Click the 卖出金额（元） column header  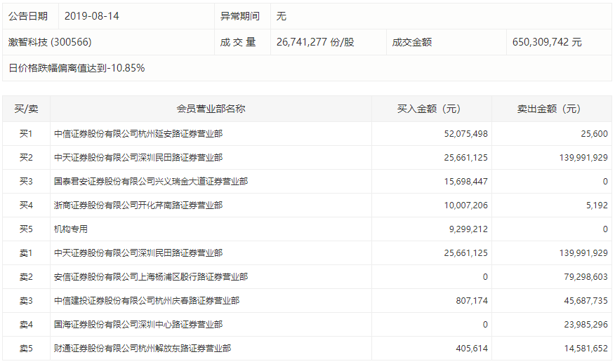coord(551,109)
